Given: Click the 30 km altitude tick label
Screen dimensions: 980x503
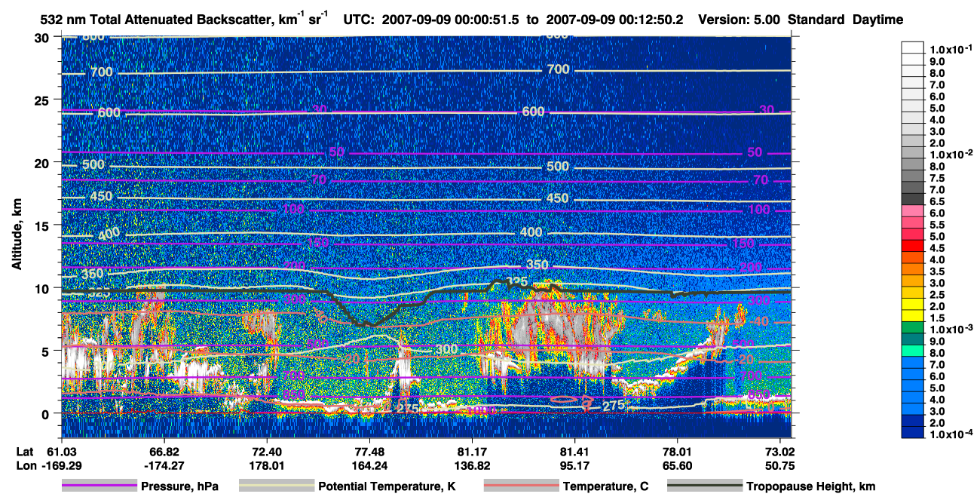Looking at the screenshot, I should (x=44, y=38).
